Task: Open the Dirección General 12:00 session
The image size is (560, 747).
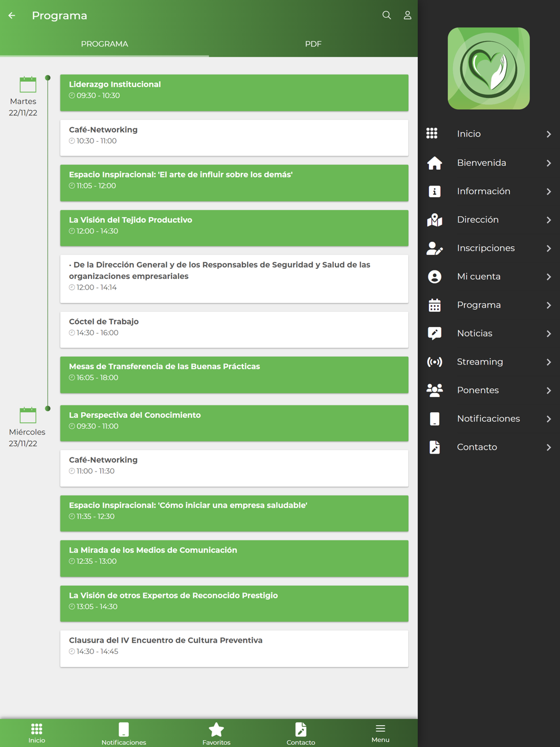Action: (x=234, y=279)
